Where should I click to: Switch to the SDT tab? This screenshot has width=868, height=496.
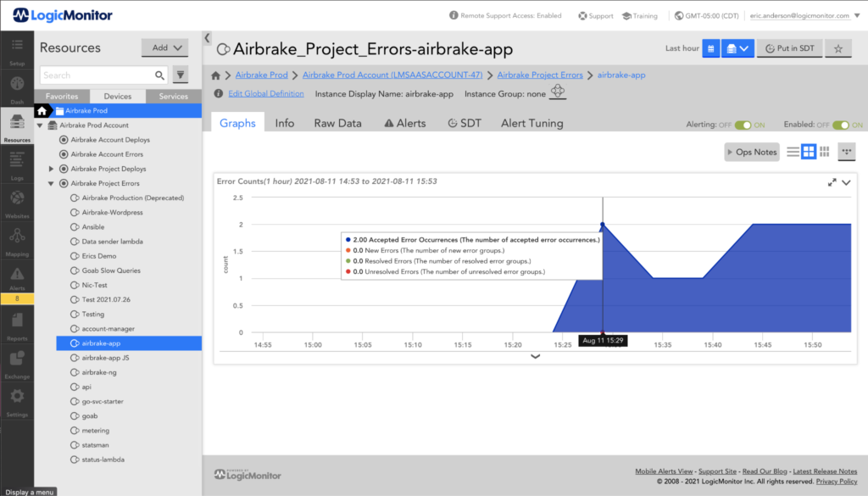[464, 123]
